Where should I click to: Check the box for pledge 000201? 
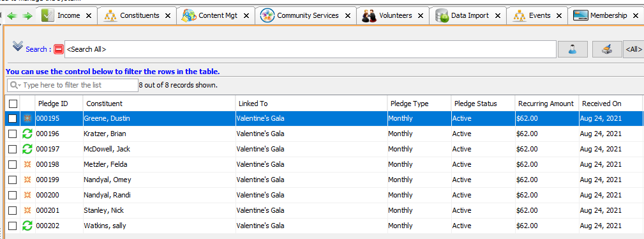[13, 210]
